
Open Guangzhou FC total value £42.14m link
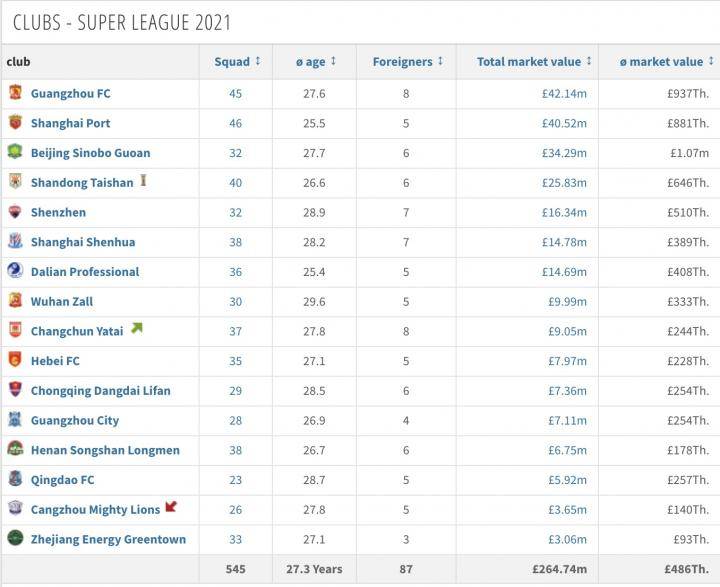[564, 94]
